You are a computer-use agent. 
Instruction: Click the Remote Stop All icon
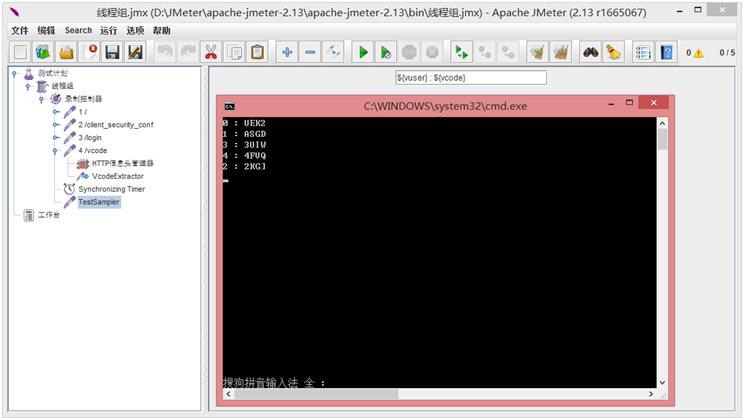(x=484, y=52)
